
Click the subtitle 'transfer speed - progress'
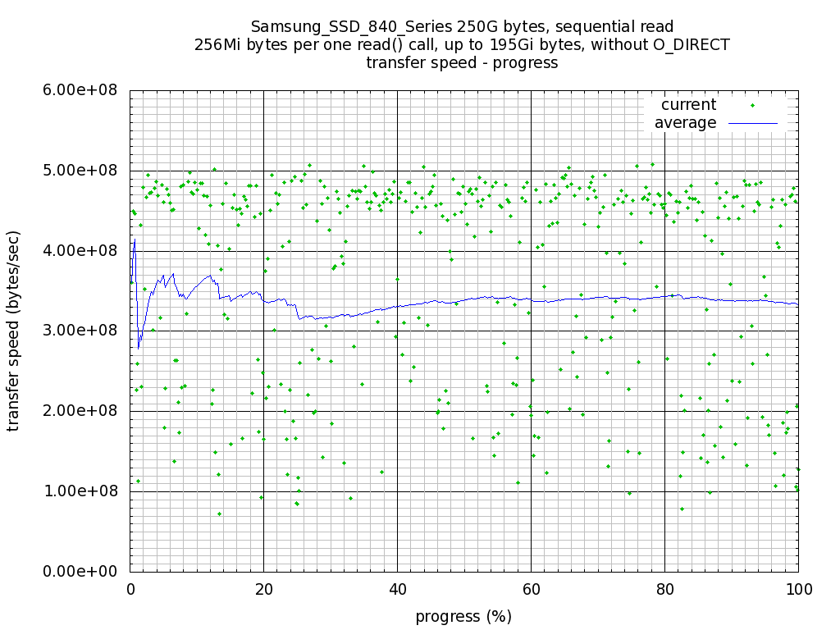click(x=462, y=63)
